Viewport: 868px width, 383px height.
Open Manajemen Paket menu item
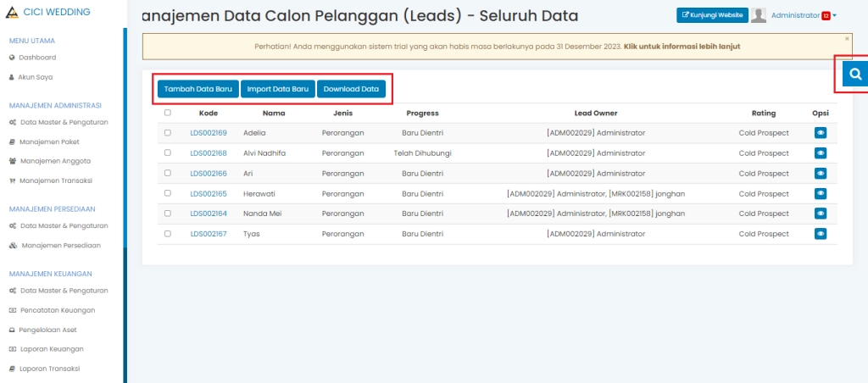click(49, 142)
